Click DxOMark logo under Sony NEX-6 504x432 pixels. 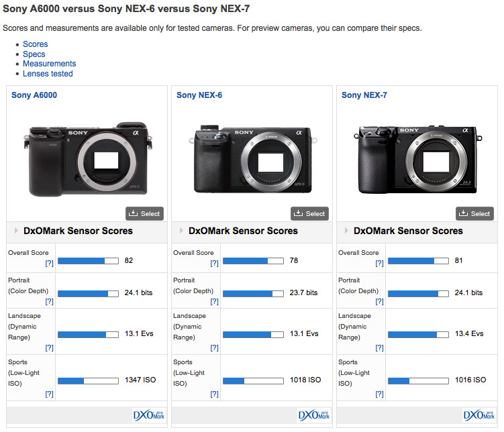coord(314,415)
